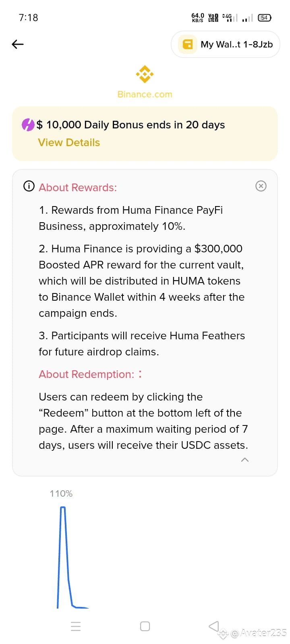Tap the $10,000 Daily Bonus banner

[145, 134]
